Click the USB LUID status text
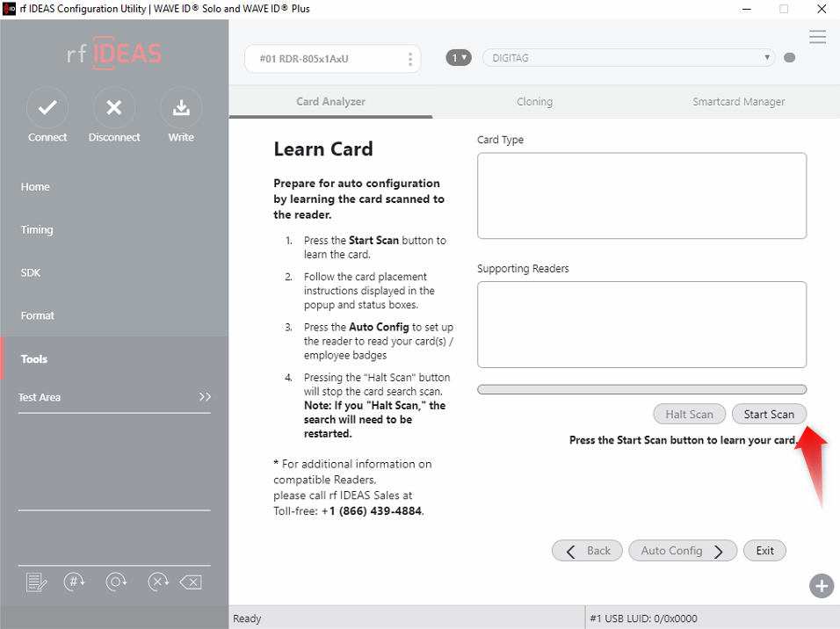Screen dimensions: 840x629 tap(643, 618)
